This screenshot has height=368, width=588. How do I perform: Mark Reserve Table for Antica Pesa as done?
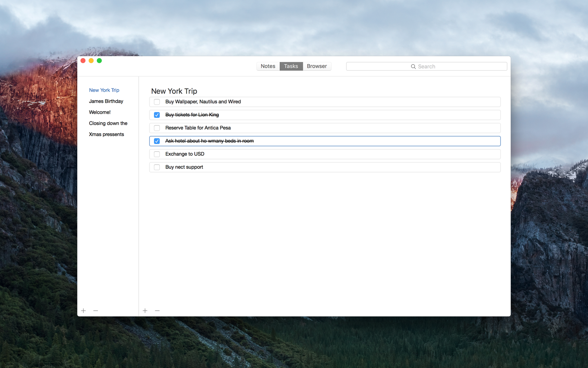tap(157, 128)
